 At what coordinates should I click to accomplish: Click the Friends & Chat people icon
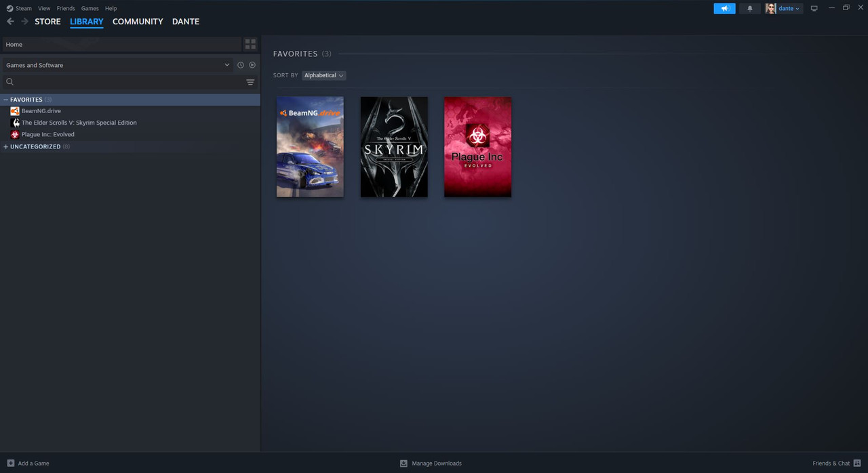(x=857, y=464)
